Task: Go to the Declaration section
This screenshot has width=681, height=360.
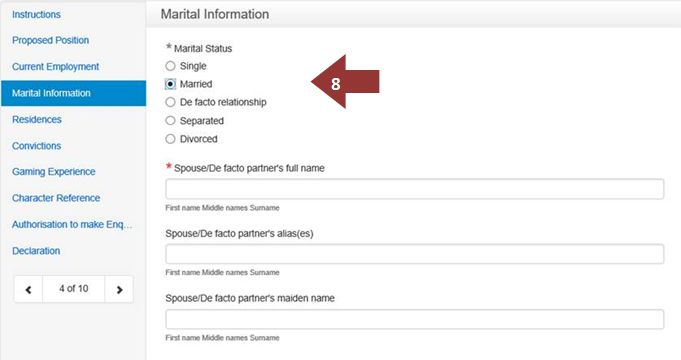Action: [36, 251]
